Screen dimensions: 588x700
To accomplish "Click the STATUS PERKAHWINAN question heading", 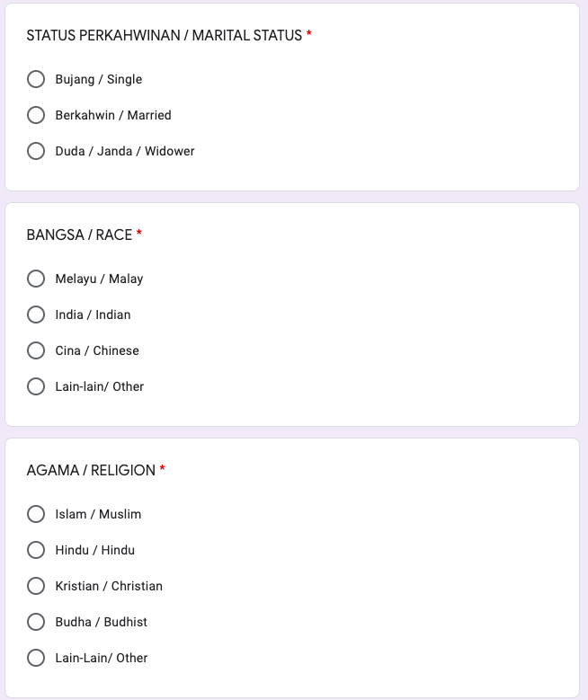I will click(x=165, y=35).
